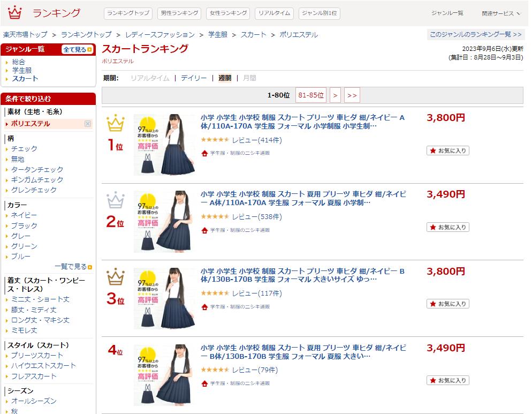
Task: Click the gold crown icon for rank 1
Action: click(116, 124)
